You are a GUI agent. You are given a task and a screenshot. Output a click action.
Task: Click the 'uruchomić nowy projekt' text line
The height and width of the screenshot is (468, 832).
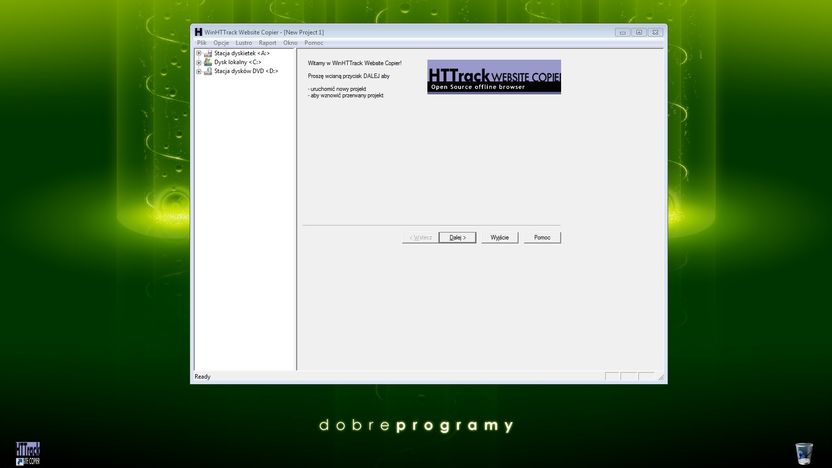pyautogui.click(x=337, y=89)
